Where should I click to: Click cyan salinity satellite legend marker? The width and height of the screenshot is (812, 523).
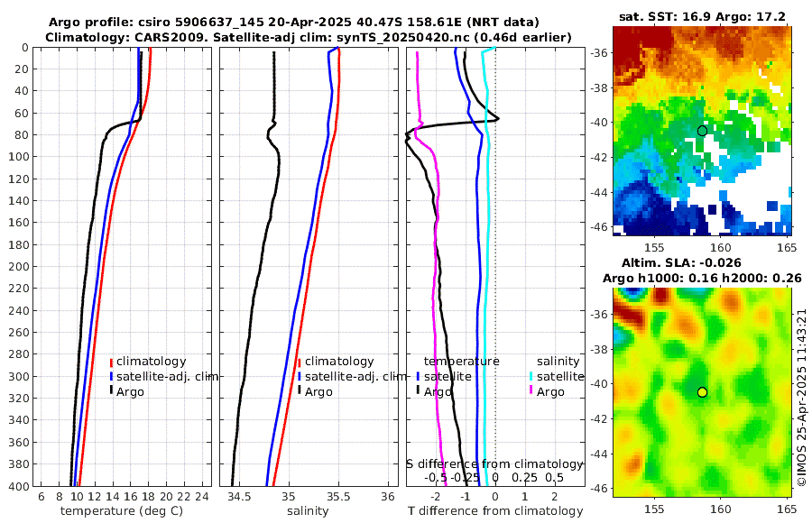pos(531,376)
